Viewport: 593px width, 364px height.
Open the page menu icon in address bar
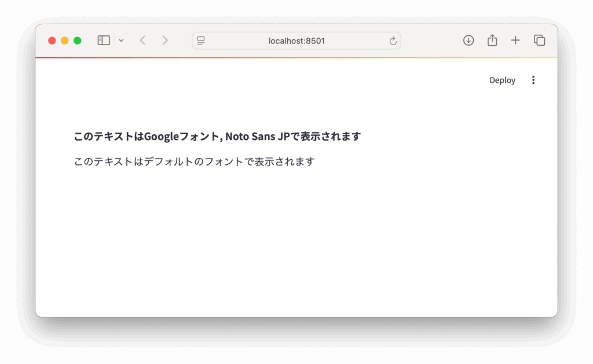[201, 41]
